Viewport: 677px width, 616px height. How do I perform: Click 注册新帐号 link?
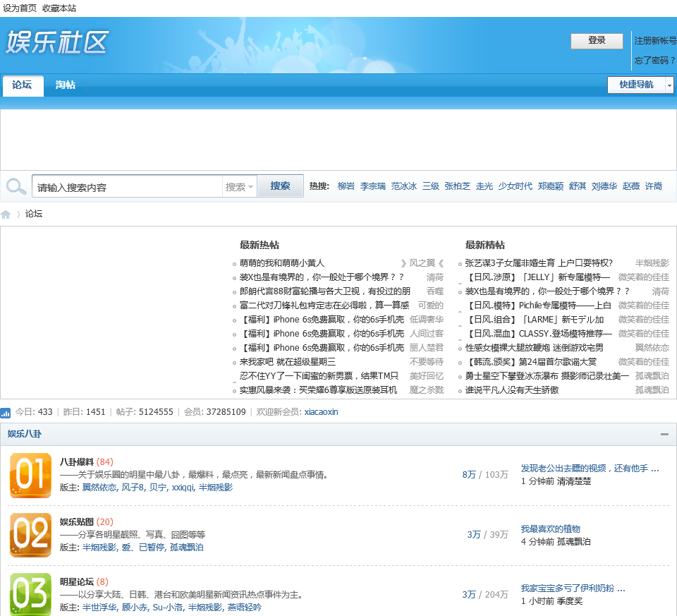(655, 41)
